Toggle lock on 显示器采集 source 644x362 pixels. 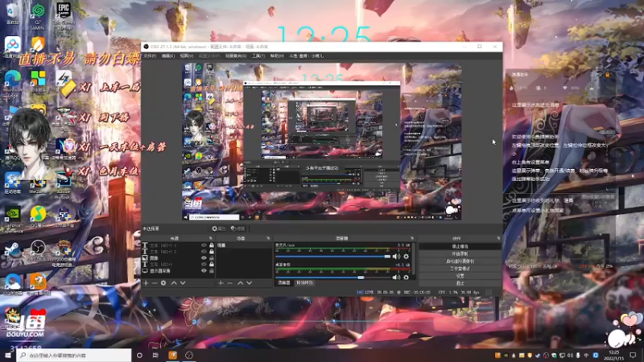tap(212, 271)
